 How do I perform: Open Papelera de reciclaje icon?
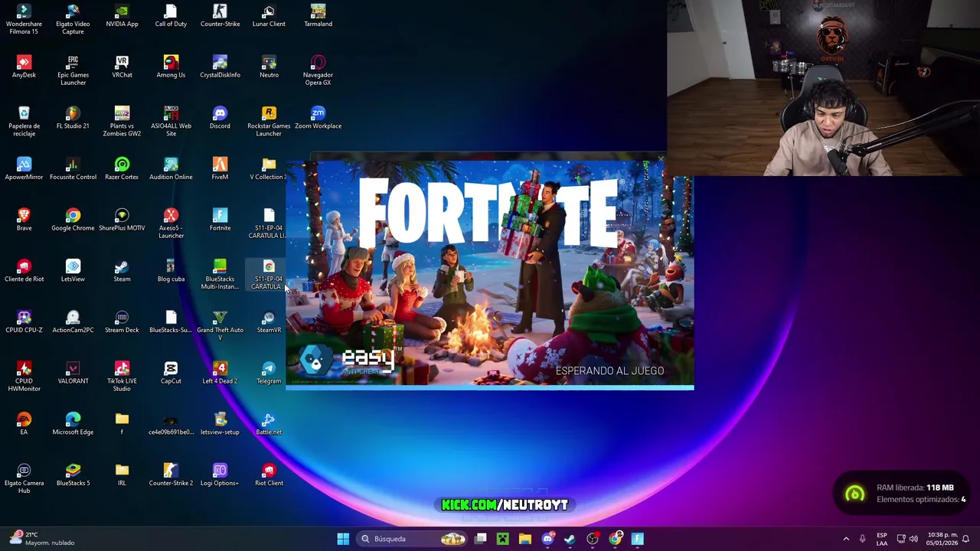coord(24,122)
